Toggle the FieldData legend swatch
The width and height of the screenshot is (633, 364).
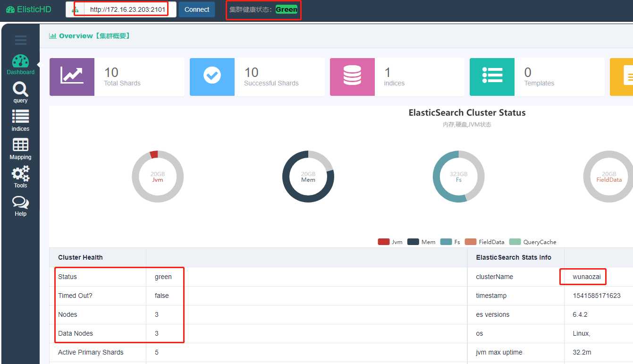coord(471,242)
